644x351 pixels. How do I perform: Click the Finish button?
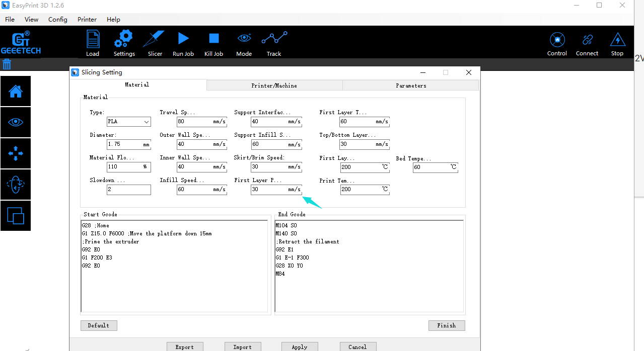point(447,325)
